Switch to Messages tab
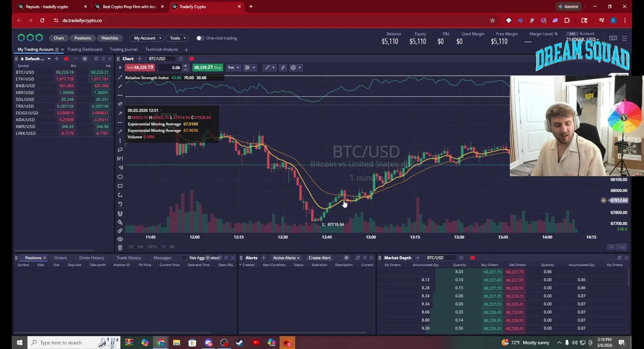 [x=162, y=258]
